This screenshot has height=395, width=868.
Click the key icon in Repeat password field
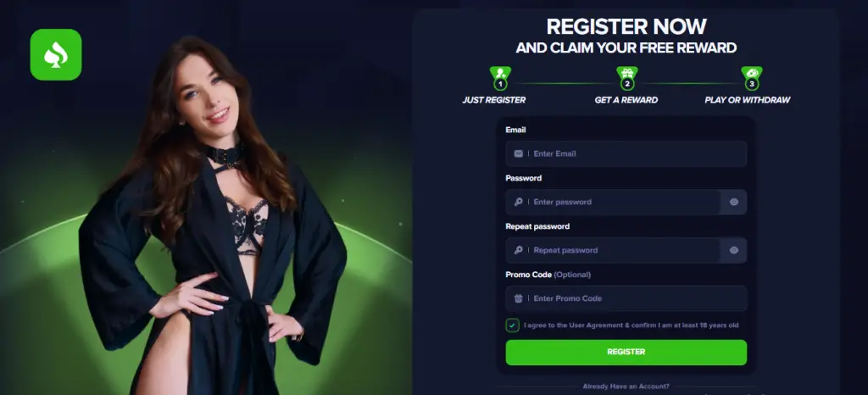pos(518,250)
